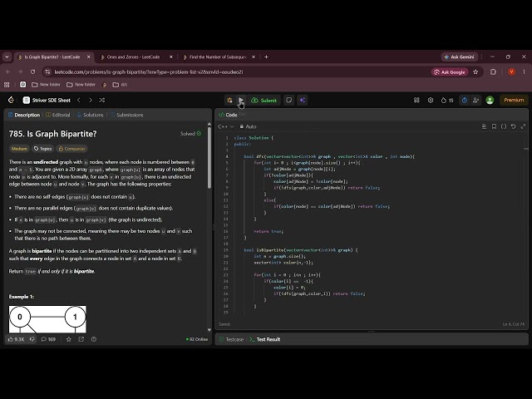532x399 pixels.
Task: Expand the locked Companies tag
Action: [71, 149]
